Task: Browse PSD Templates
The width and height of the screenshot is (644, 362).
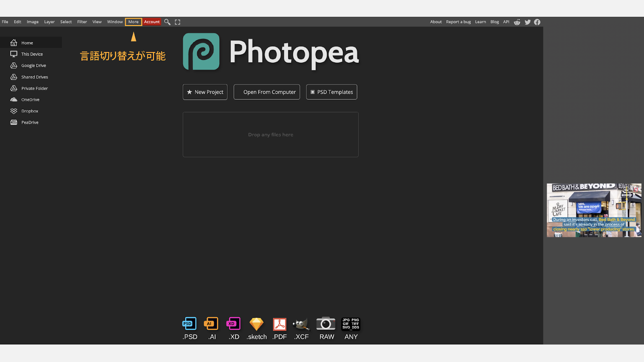Action: pyautogui.click(x=332, y=92)
